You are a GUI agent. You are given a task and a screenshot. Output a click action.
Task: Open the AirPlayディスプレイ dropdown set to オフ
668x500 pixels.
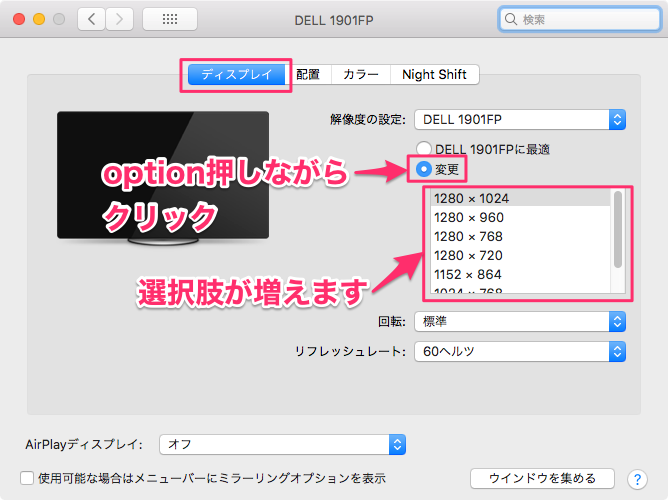tap(282, 445)
